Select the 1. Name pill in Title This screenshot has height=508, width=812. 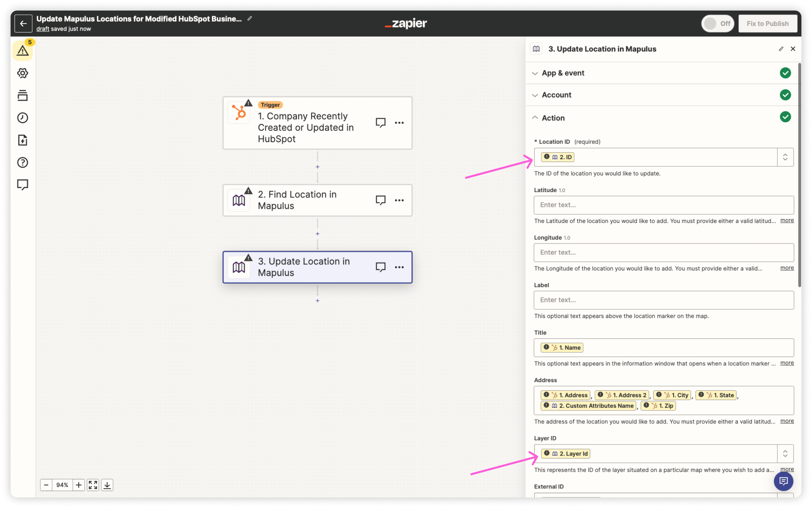click(x=562, y=348)
